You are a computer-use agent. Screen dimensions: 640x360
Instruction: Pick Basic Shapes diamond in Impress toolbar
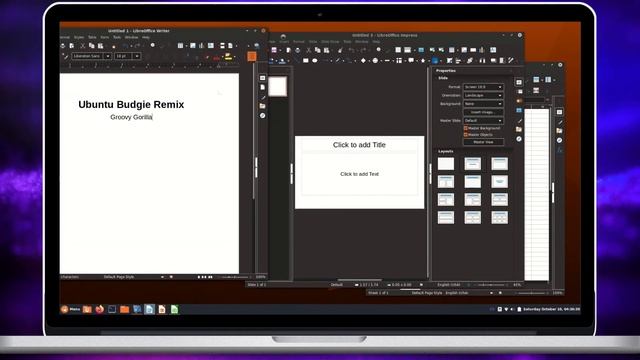(363, 60)
